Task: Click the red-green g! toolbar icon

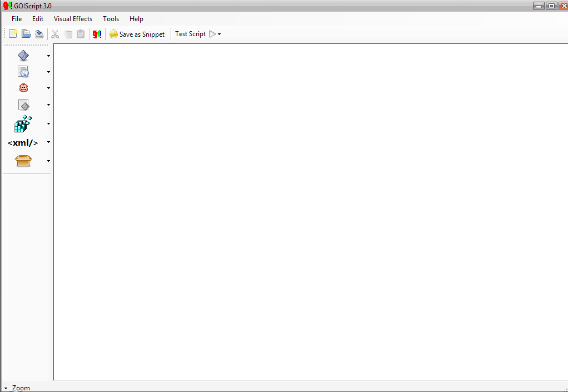Action: pyautogui.click(x=97, y=34)
